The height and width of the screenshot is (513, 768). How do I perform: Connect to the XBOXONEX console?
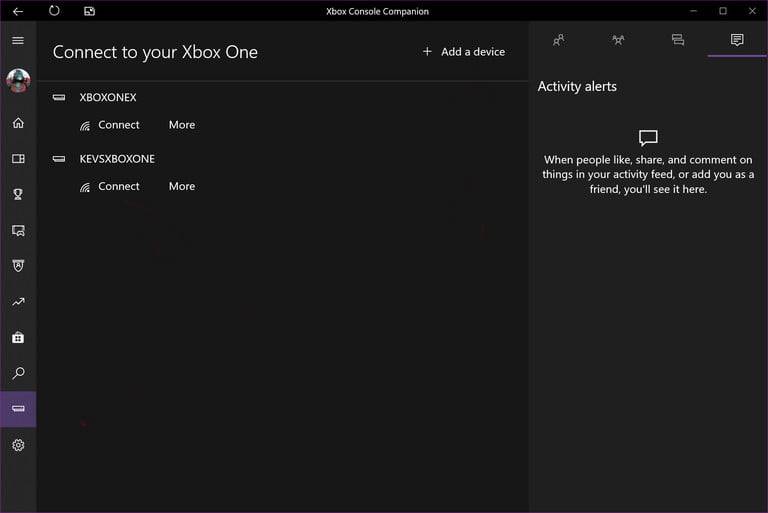tap(110, 125)
